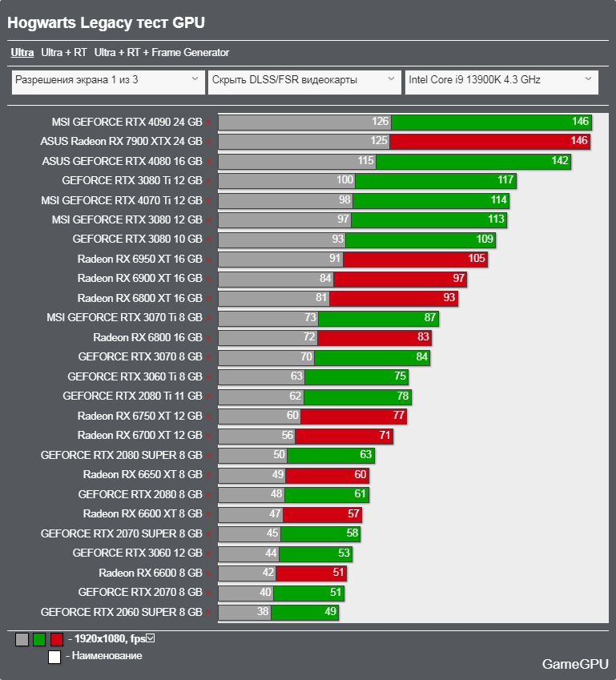Hide MSI RTX 3070 Ti 8 GB via X
The image size is (616, 680).
point(208,318)
